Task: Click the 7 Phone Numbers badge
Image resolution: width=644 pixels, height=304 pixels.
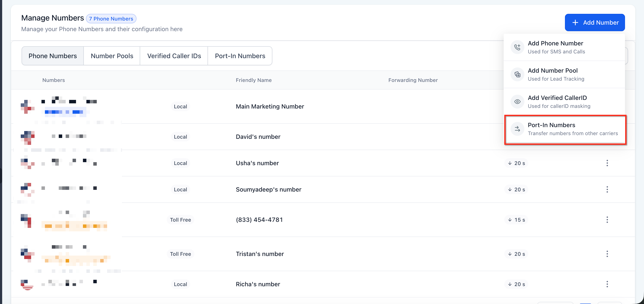Action: 111,19
